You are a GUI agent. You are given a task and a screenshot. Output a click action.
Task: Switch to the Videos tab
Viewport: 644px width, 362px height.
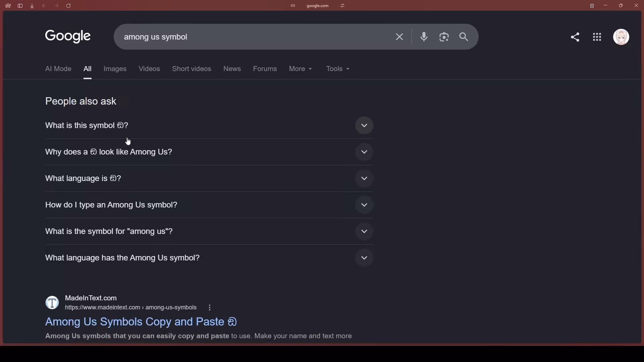[x=149, y=69]
